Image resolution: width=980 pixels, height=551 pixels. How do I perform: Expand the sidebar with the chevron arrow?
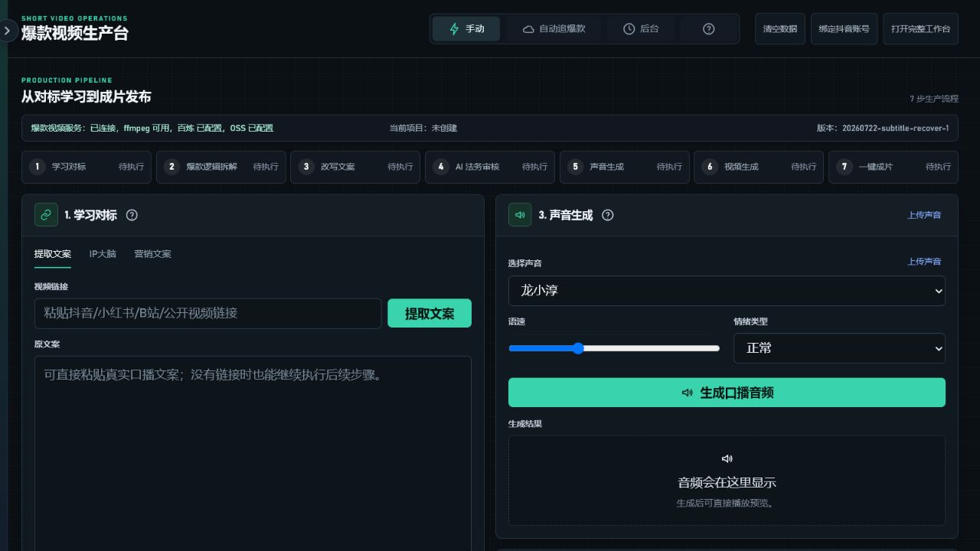click(x=8, y=31)
